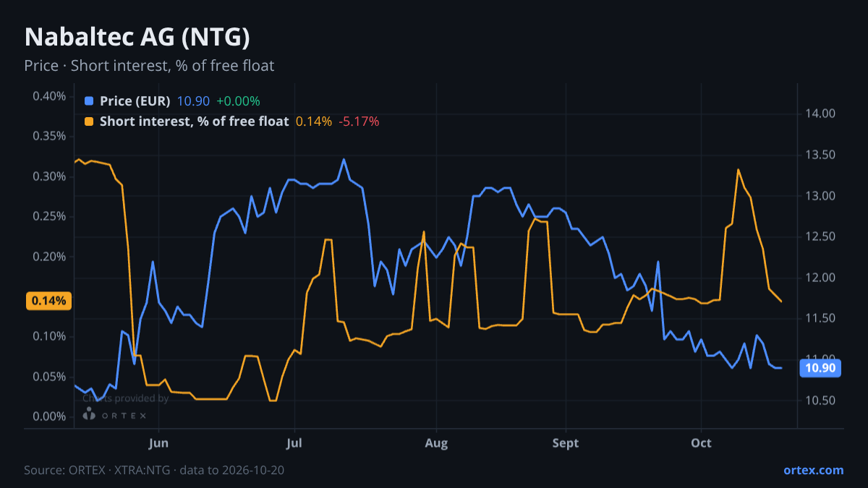Click the 0.00% left axis label
Image resolution: width=868 pixels, height=488 pixels.
50,416
